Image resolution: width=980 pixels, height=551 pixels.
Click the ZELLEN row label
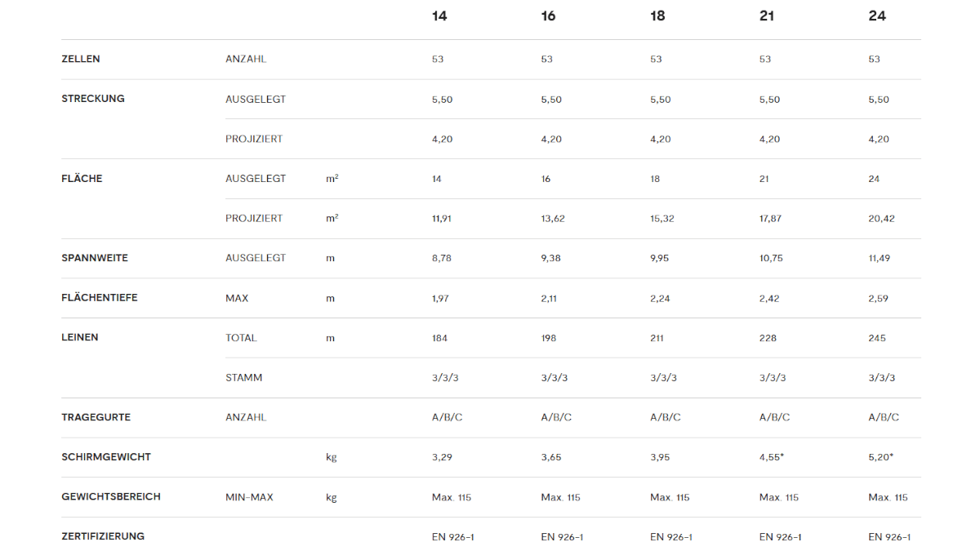point(81,59)
